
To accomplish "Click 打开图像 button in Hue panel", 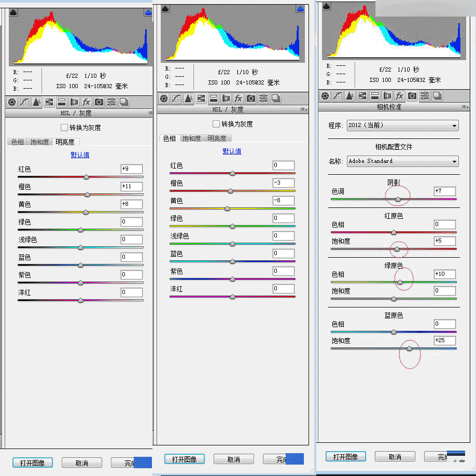I will (185, 459).
